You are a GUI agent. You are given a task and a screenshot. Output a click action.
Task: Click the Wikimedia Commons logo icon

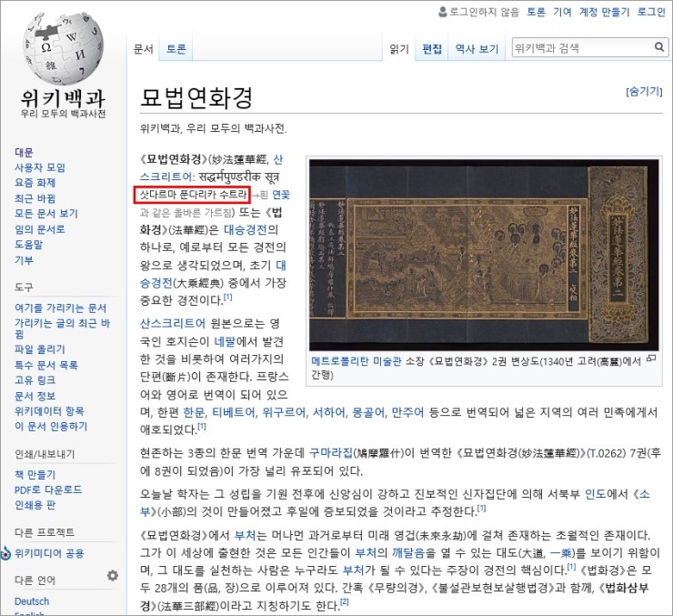pyautogui.click(x=5, y=553)
